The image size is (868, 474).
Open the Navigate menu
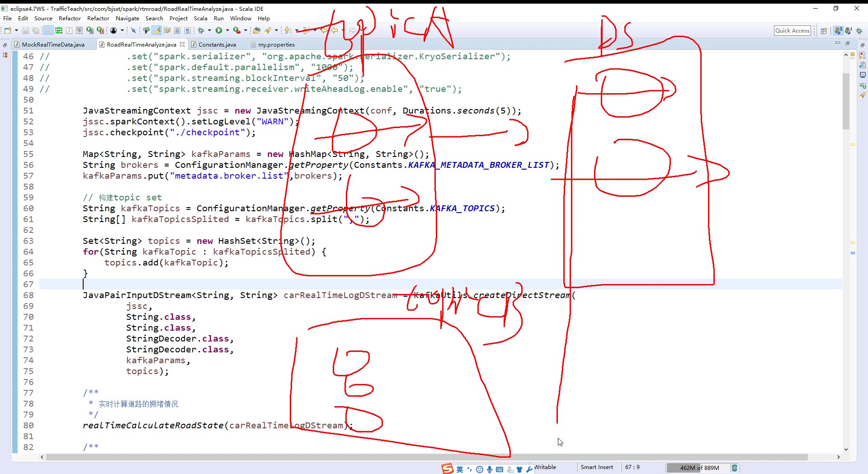tap(127, 18)
